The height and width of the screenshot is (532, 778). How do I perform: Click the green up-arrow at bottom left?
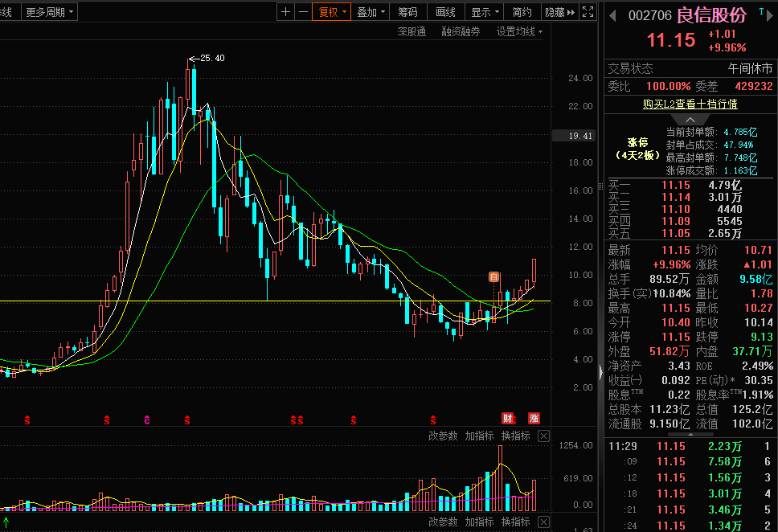[x=6, y=522]
